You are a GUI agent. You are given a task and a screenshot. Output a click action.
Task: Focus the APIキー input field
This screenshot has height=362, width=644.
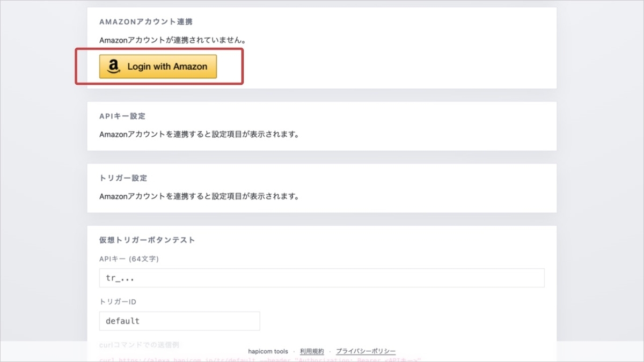tap(322, 278)
